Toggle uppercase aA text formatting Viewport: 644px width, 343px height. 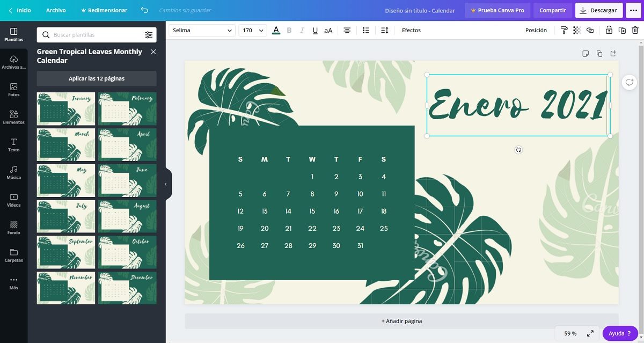point(328,30)
